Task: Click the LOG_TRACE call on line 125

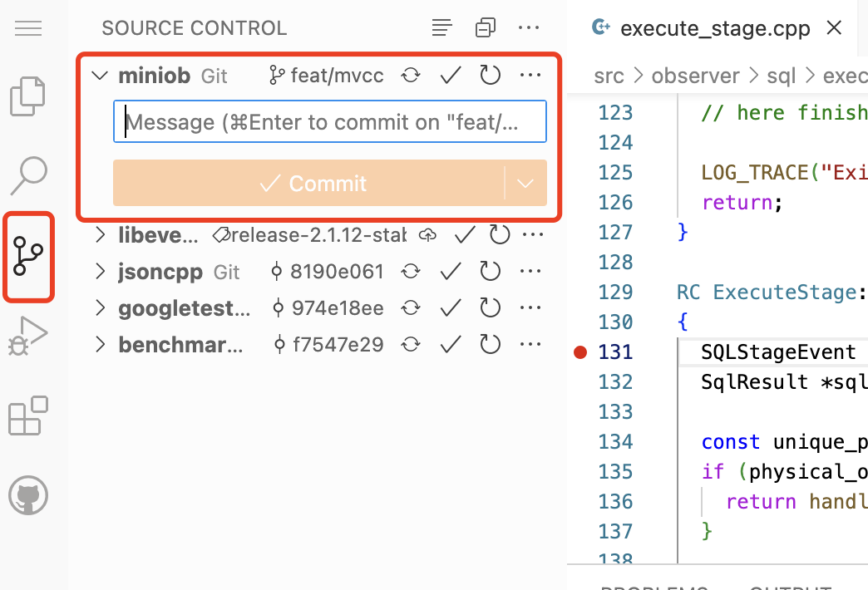Action: click(755, 173)
